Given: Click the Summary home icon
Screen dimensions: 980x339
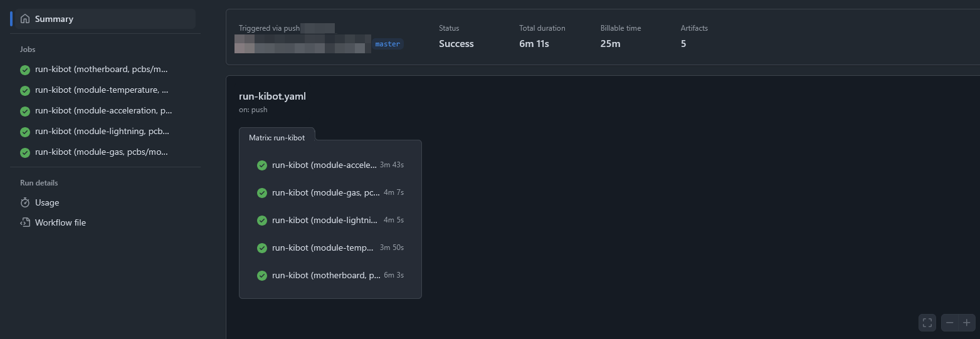Looking at the screenshot, I should coord(25,19).
